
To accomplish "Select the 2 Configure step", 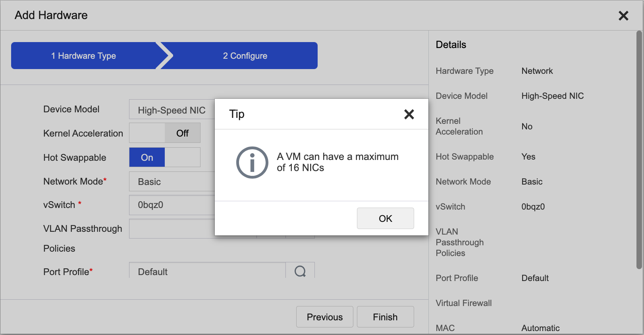I will (245, 56).
